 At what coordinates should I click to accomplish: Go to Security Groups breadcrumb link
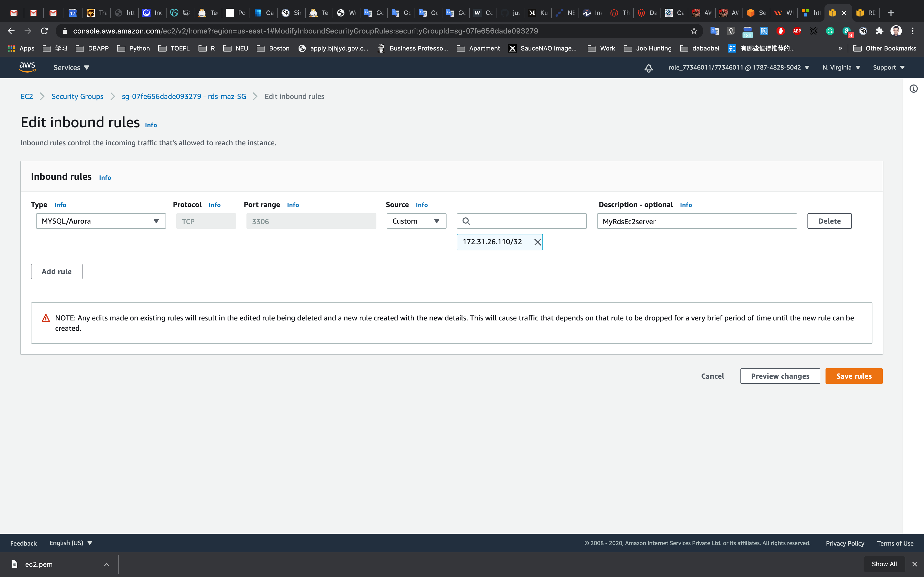tap(78, 97)
